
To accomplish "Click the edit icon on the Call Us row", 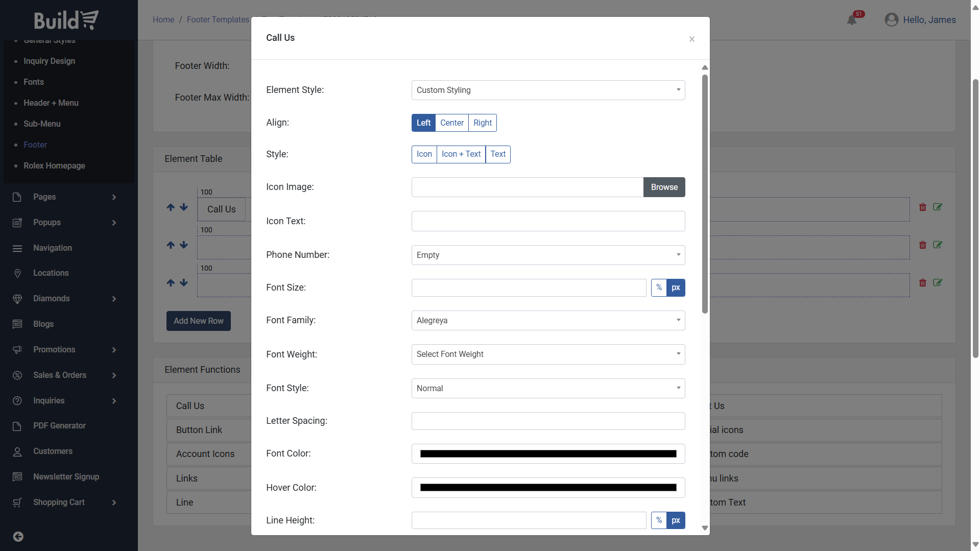I will 938,207.
